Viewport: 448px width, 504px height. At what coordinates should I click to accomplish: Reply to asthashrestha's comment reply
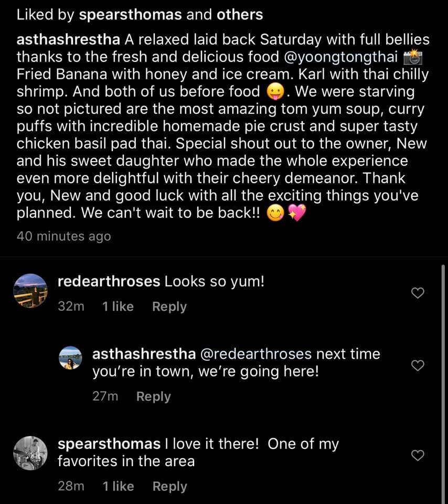[153, 396]
